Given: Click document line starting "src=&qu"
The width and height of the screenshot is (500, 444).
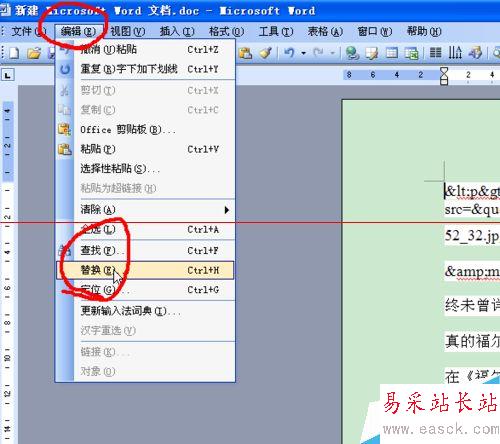Looking at the screenshot, I should point(473,210).
